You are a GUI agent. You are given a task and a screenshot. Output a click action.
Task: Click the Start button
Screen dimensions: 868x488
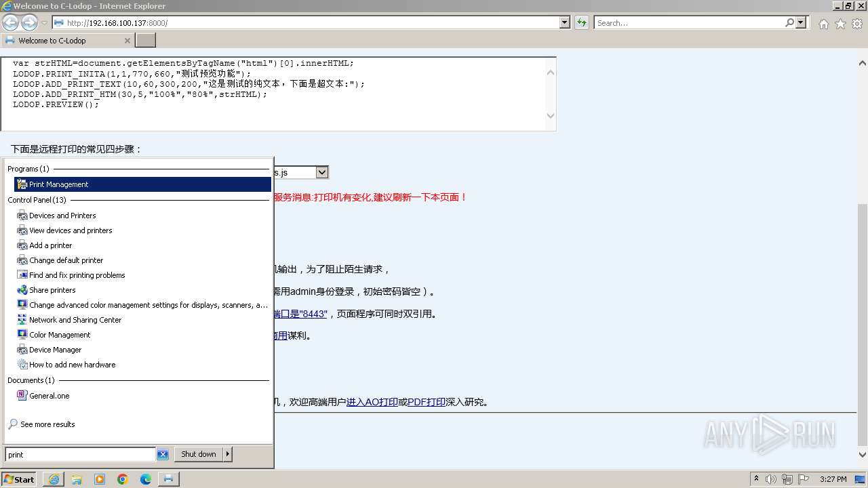(x=19, y=479)
